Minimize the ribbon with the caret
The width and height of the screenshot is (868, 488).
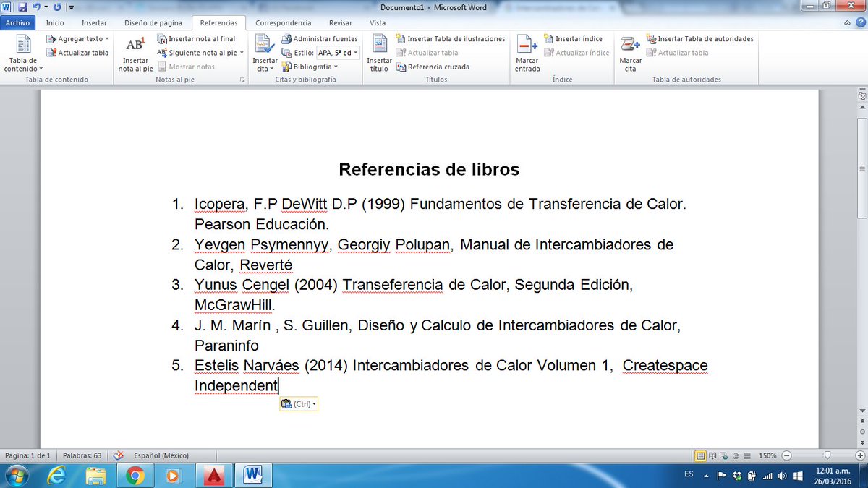[848, 22]
